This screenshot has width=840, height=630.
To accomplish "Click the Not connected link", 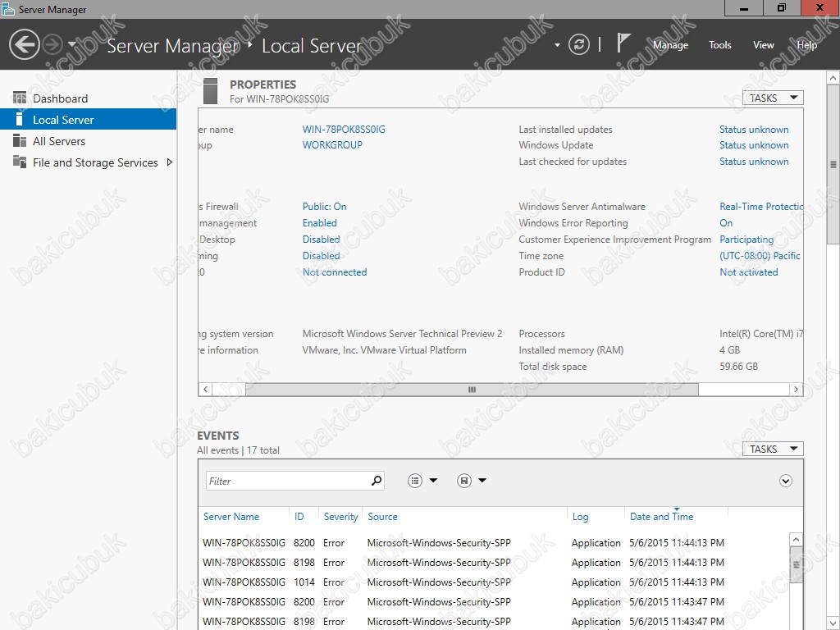I will click(x=335, y=272).
